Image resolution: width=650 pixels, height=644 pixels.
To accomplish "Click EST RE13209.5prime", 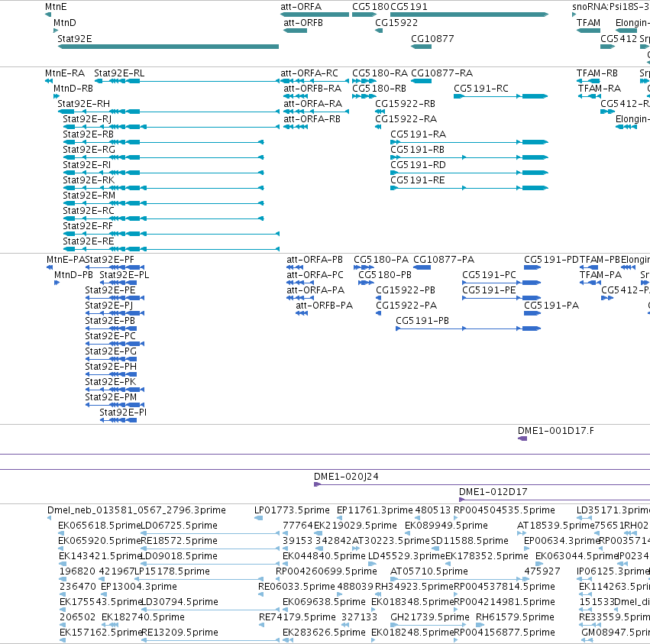I will click(210, 640).
